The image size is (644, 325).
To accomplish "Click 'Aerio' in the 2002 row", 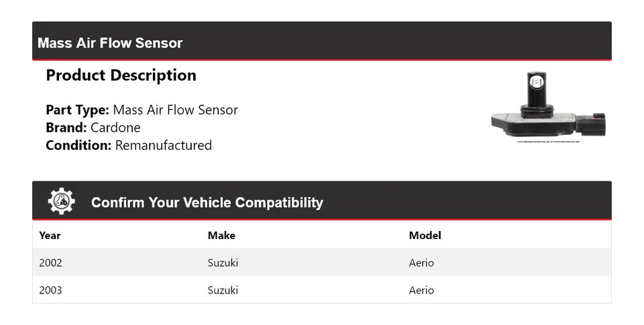I will 421,263.
